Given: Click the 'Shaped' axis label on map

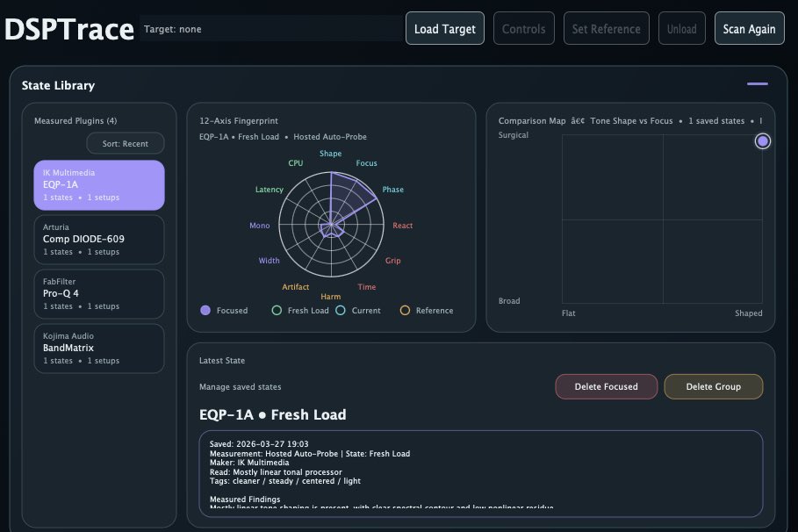Looking at the screenshot, I should [749, 313].
